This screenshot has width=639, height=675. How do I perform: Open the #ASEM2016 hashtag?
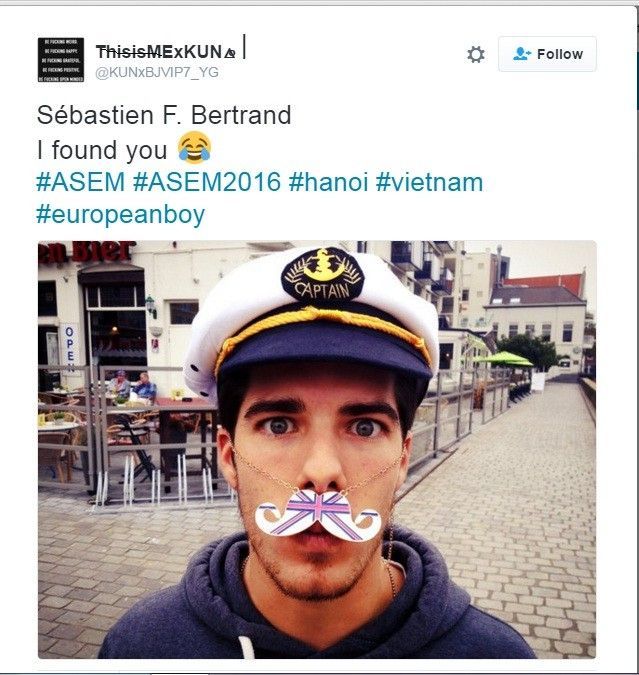pos(207,182)
